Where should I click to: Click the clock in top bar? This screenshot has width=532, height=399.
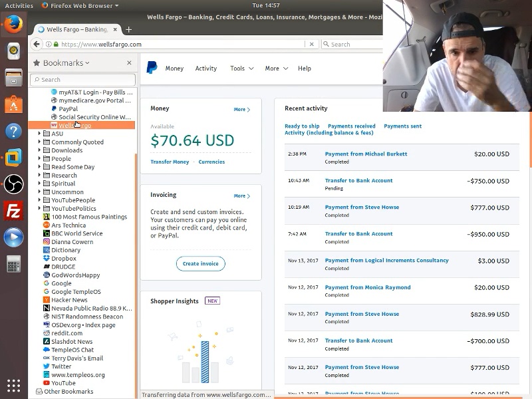point(265,5)
